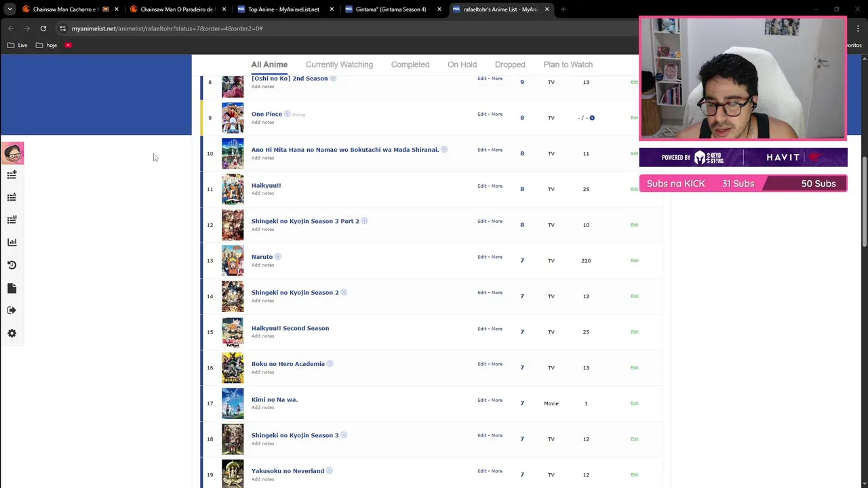Open the user avatar in the sidebar

click(12, 153)
